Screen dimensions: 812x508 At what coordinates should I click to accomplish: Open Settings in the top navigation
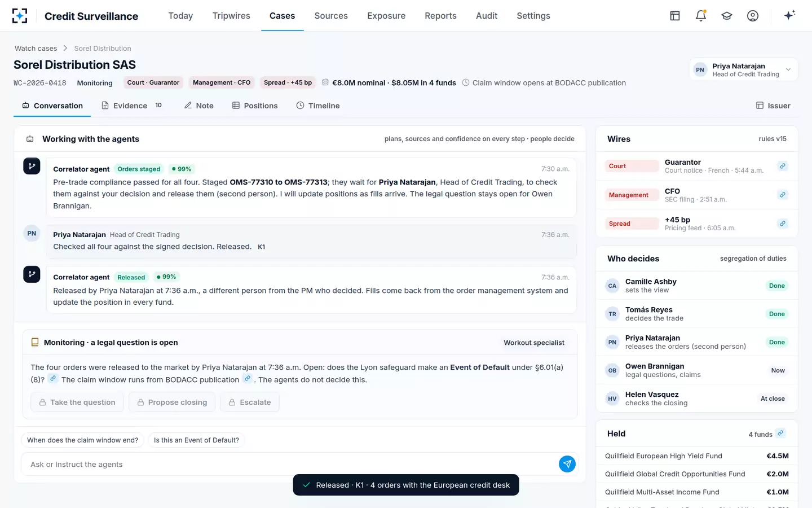[x=533, y=16]
